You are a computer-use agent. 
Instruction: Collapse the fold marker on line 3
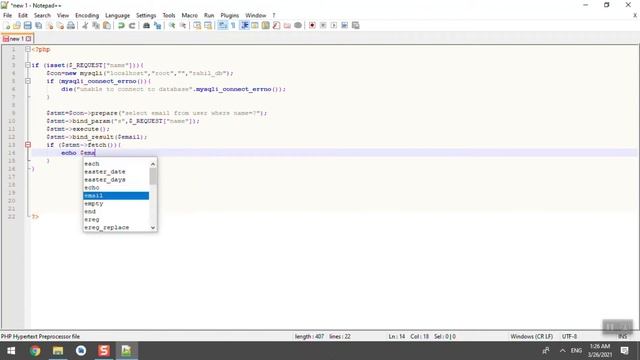pos(28,65)
